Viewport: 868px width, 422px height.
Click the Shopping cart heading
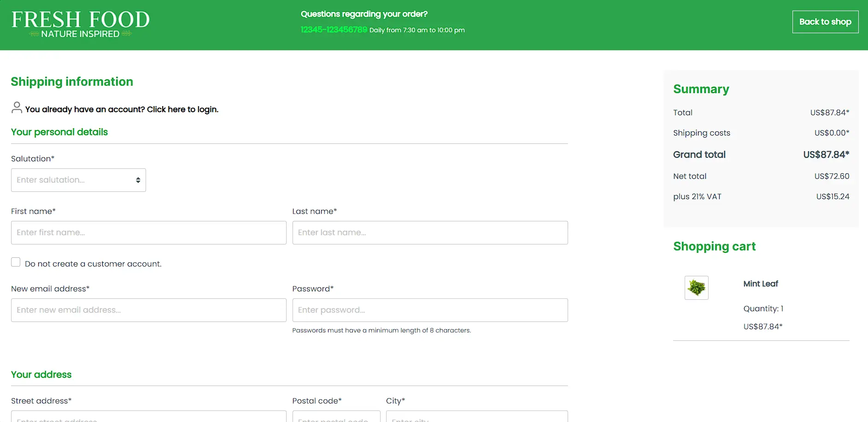click(x=714, y=246)
